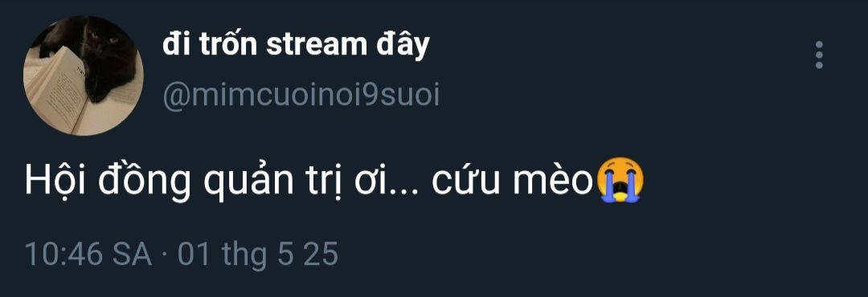
Task: Open the black cat profile picture
Action: click(83, 75)
